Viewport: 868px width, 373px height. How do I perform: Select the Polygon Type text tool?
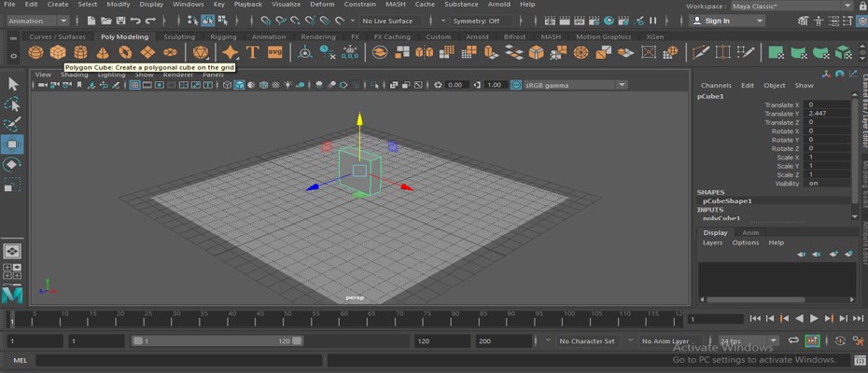(252, 52)
